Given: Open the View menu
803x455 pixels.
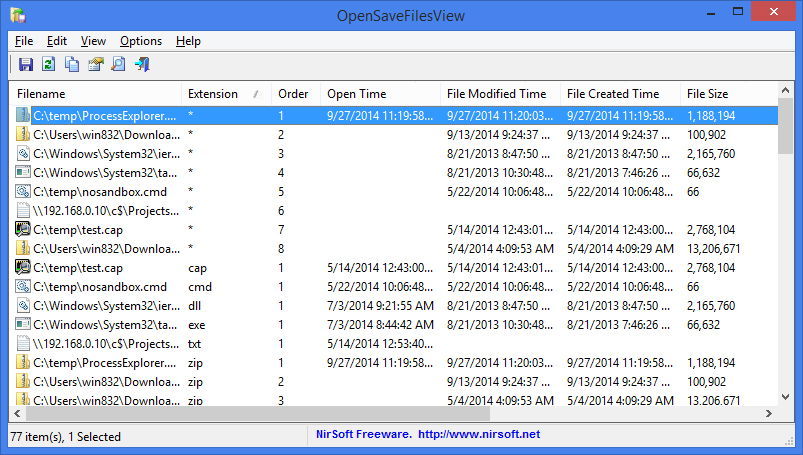Looking at the screenshot, I should pyautogui.click(x=93, y=41).
